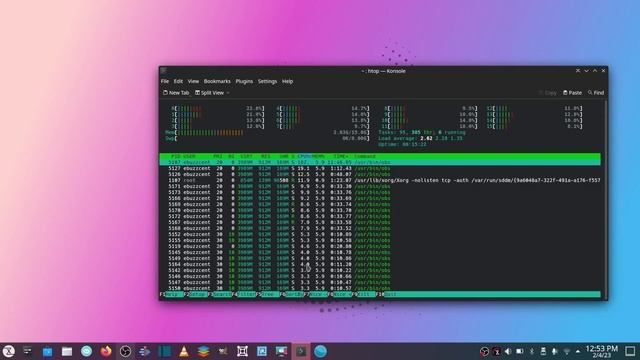Image resolution: width=640 pixels, height=360 pixels.
Task: Open the volume control in the system tray
Action: pyautogui.click(x=508, y=351)
